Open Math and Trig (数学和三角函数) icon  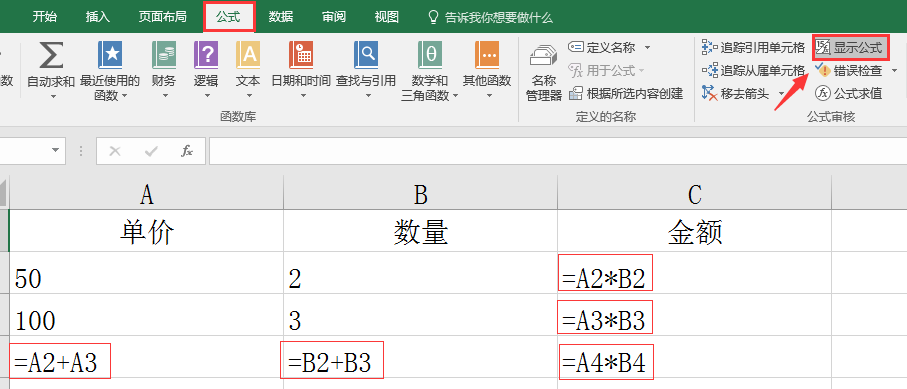click(x=430, y=56)
